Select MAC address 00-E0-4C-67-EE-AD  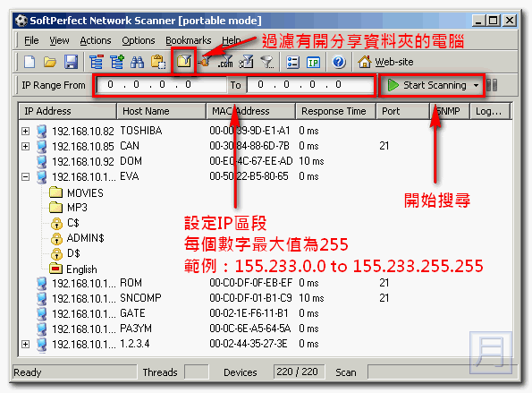[251, 161]
